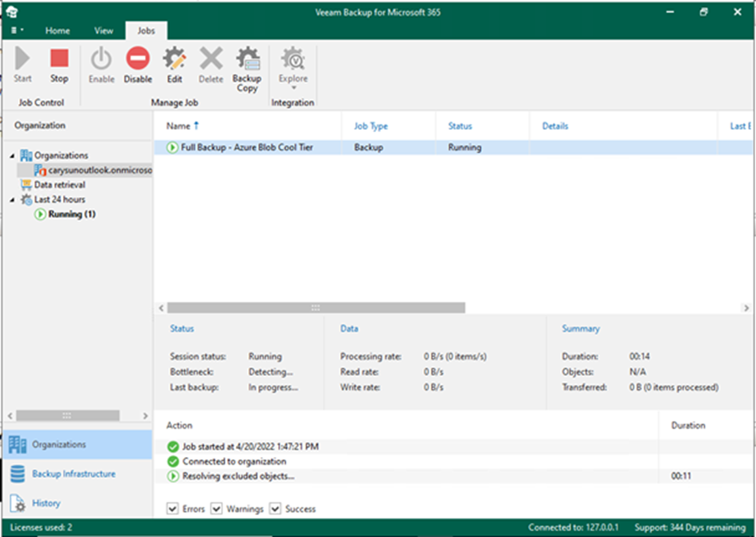Click the Duration 00:14 summary value
This screenshot has height=537, width=756.
640,356
